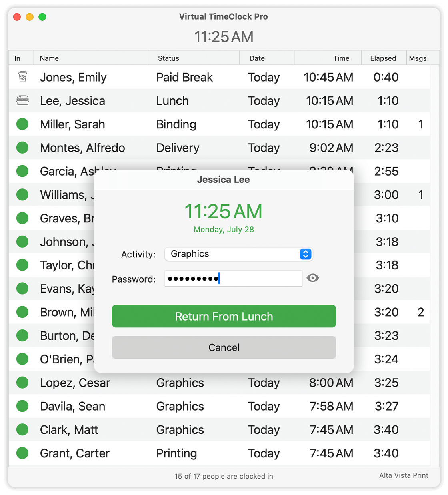
Task: Click the 7:58 AM time cell
Action: click(331, 407)
